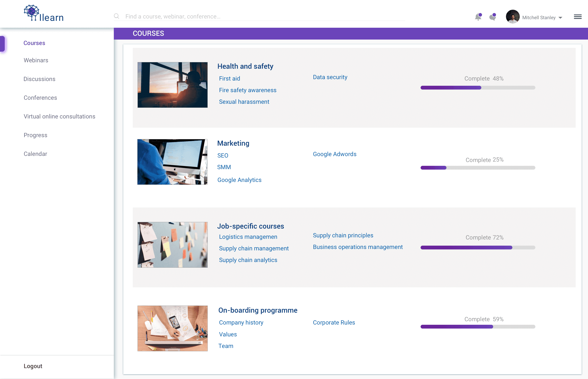
Task: Open the Discussions section
Action: point(39,79)
